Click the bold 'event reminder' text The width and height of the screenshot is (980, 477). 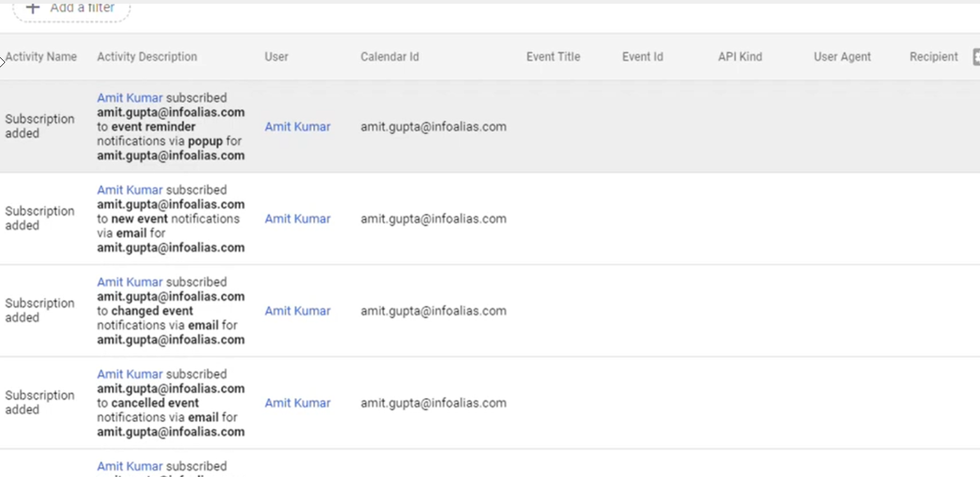click(153, 127)
